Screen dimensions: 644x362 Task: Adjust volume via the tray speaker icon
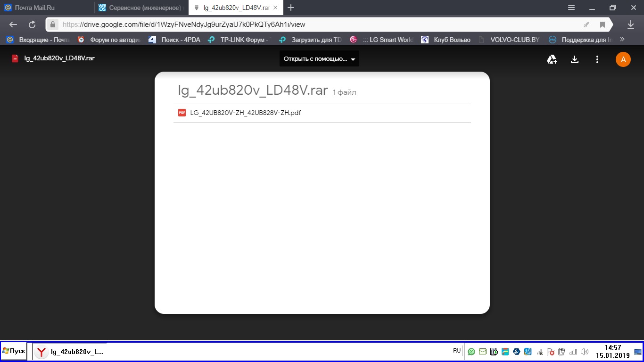click(x=585, y=352)
